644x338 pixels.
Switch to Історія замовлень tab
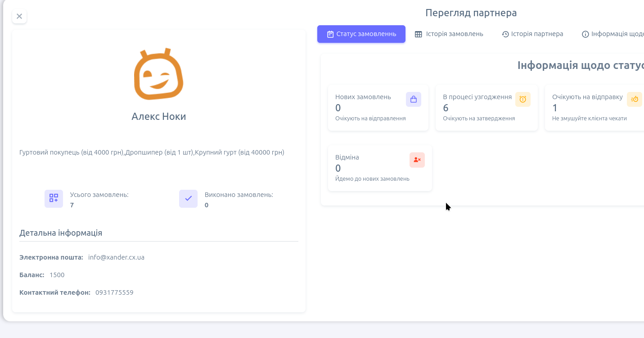coord(449,34)
